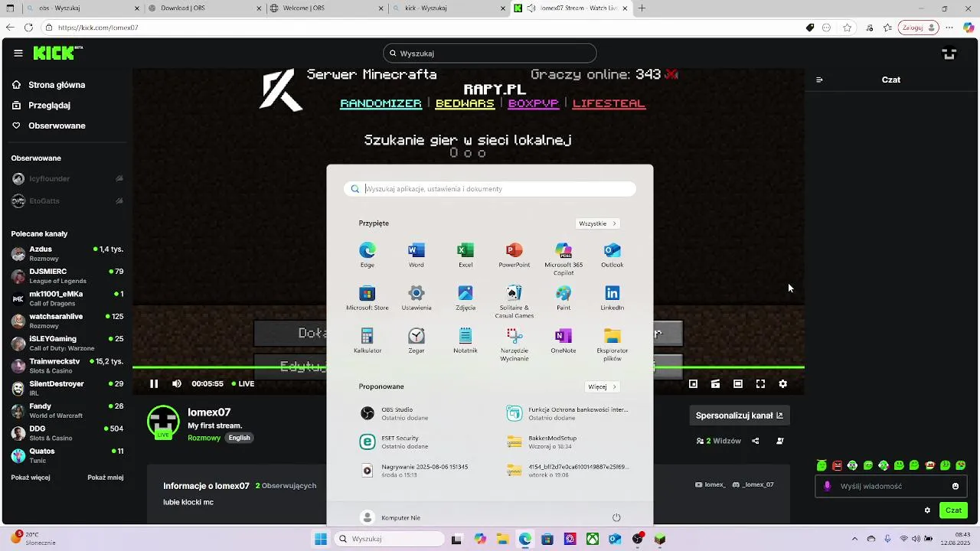Open OBS Studio from taskbar

638,539
